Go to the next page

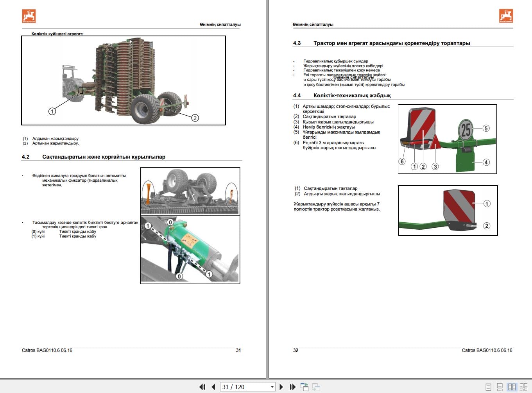(x=281, y=387)
